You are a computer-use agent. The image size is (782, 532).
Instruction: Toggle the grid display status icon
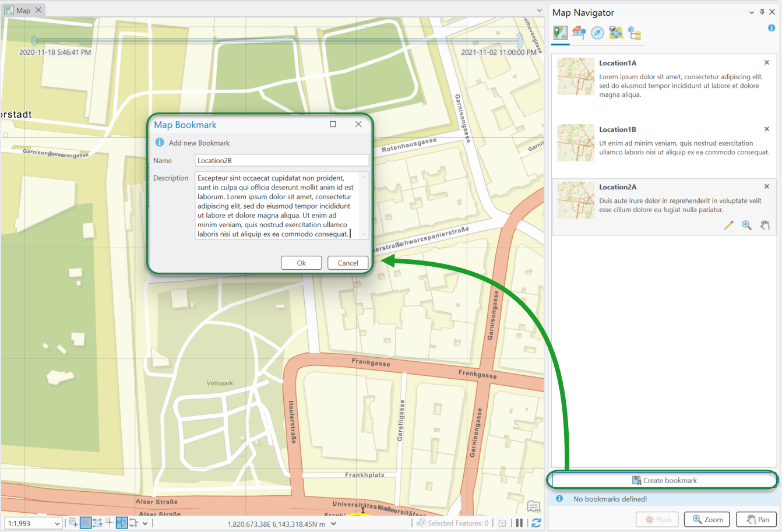pyautogui.click(x=86, y=523)
